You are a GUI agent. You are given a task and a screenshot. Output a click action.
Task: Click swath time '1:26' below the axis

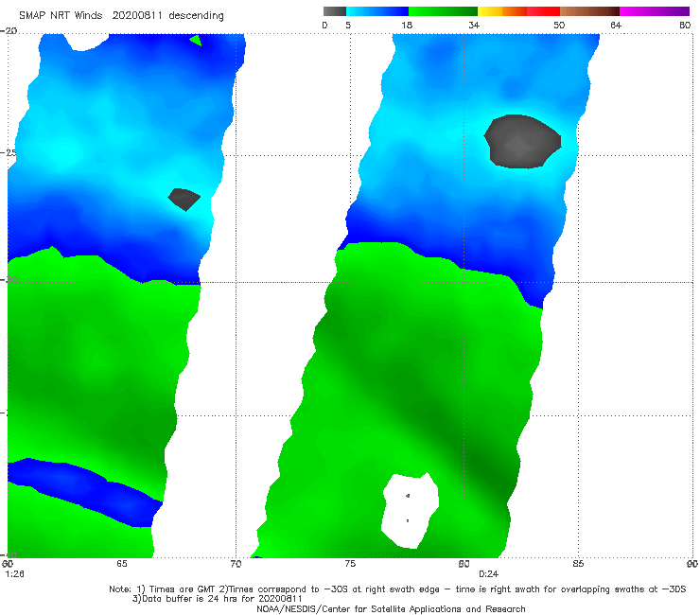coord(15,573)
